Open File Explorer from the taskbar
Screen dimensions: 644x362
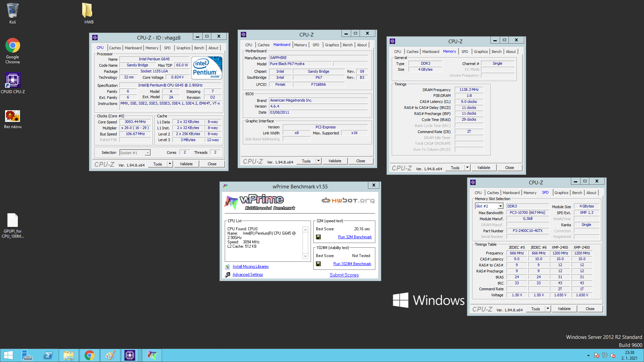click(69, 355)
